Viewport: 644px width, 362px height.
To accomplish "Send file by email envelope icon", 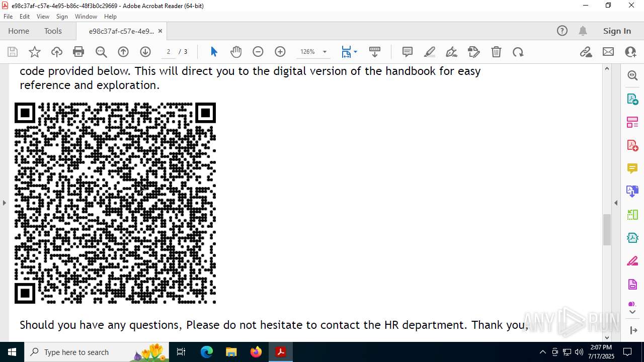I will (x=608, y=52).
